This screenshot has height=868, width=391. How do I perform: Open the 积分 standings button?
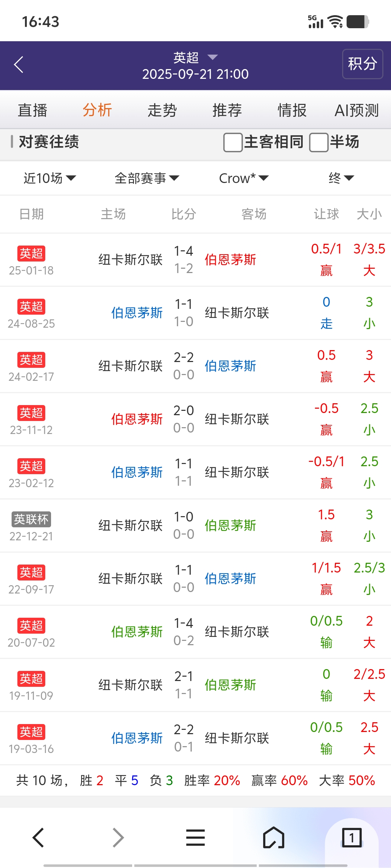pos(362,64)
